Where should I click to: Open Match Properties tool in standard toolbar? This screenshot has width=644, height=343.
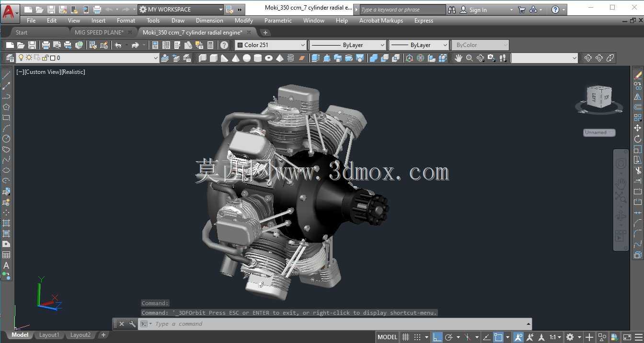(x=93, y=45)
